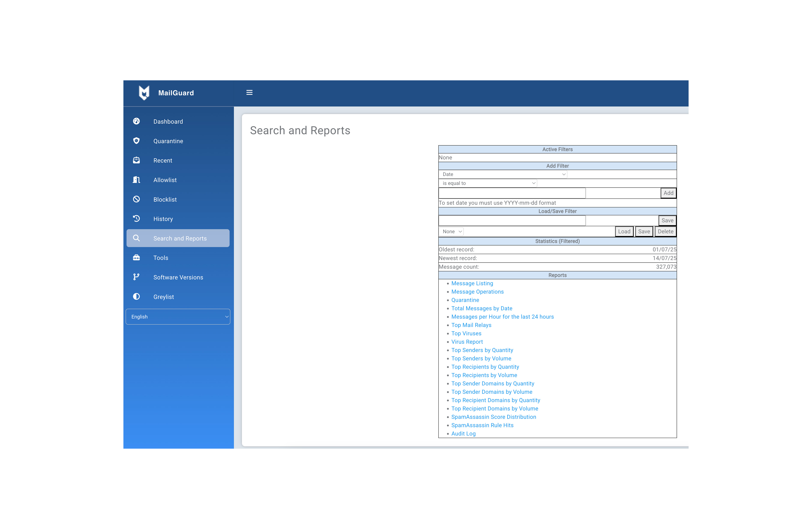Navigate to Blocklist

178,199
